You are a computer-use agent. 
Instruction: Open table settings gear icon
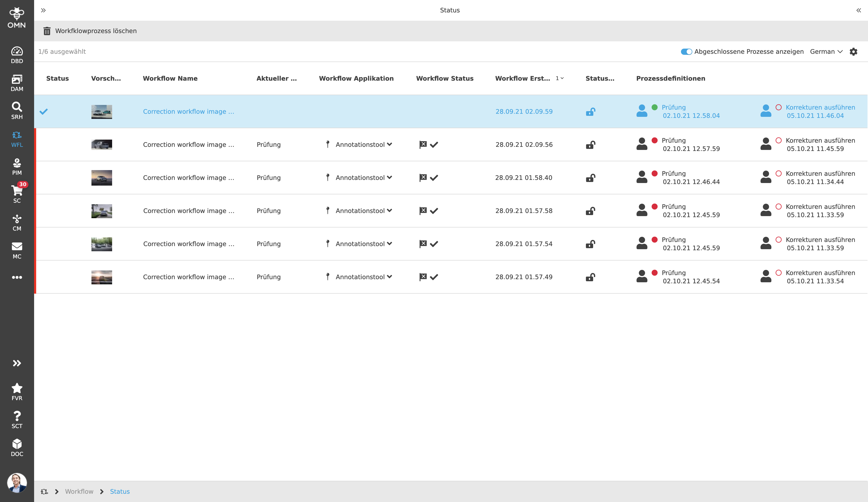pos(853,52)
